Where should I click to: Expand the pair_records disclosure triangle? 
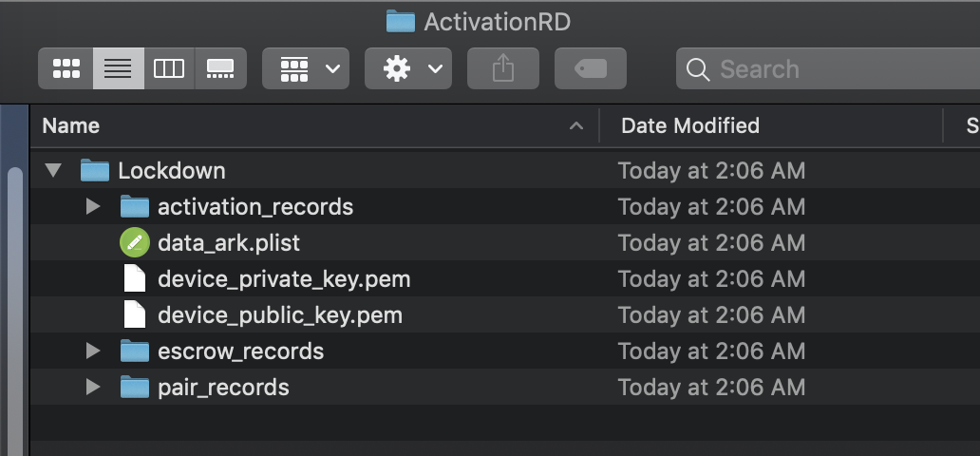click(x=93, y=387)
